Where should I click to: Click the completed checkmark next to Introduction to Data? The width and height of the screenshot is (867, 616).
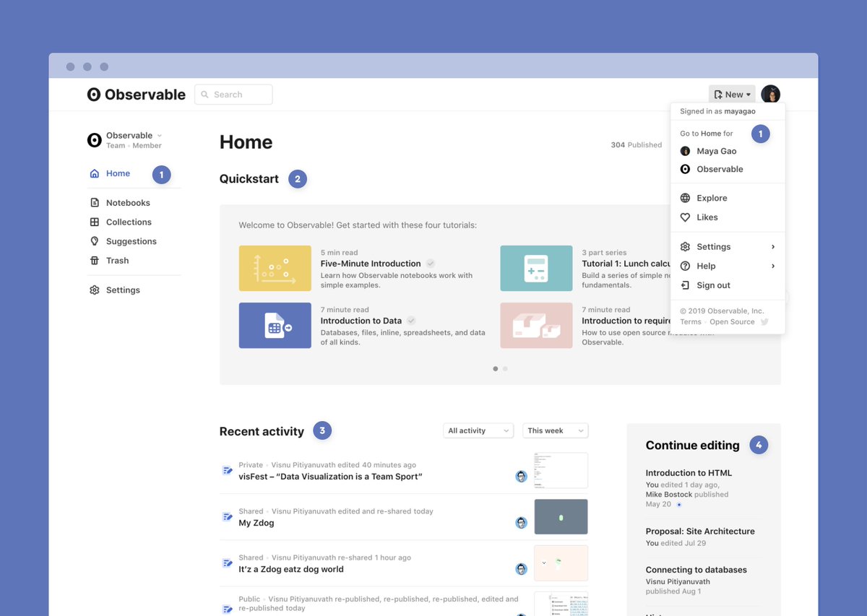click(x=411, y=321)
